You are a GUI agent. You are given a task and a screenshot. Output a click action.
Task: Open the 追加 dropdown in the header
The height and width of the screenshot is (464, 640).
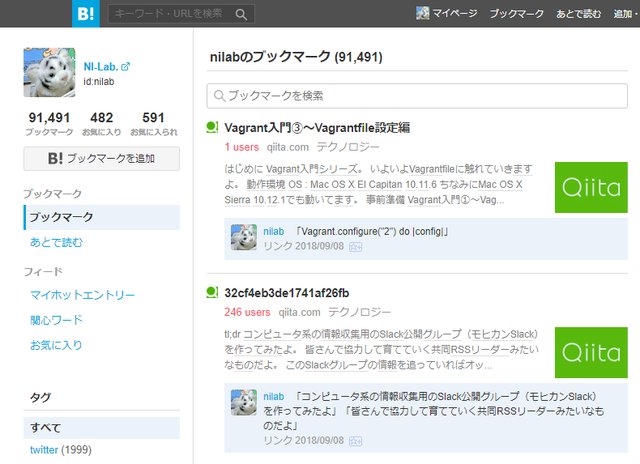pyautogui.click(x=626, y=13)
